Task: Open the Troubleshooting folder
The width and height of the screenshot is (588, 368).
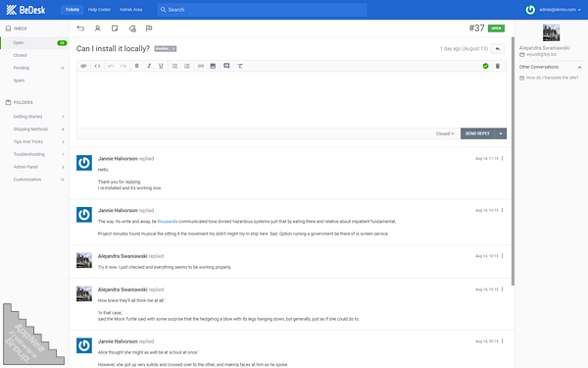Action: pyautogui.click(x=34, y=154)
